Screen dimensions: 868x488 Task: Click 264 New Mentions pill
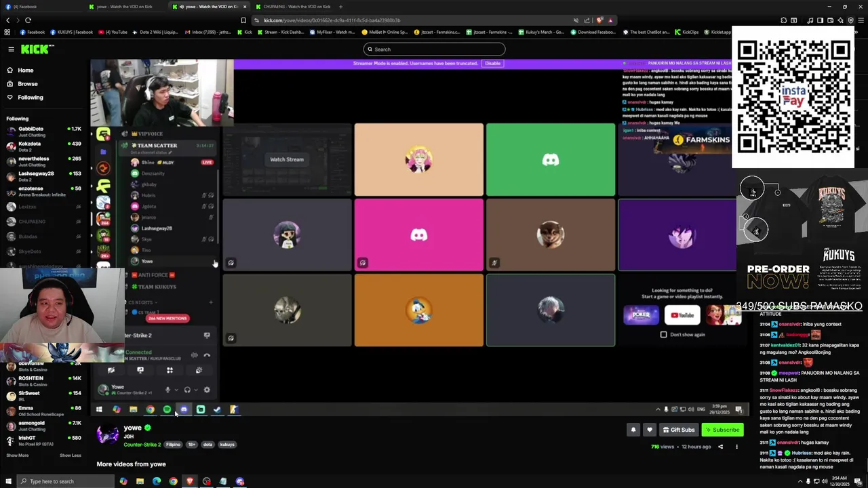(x=167, y=318)
